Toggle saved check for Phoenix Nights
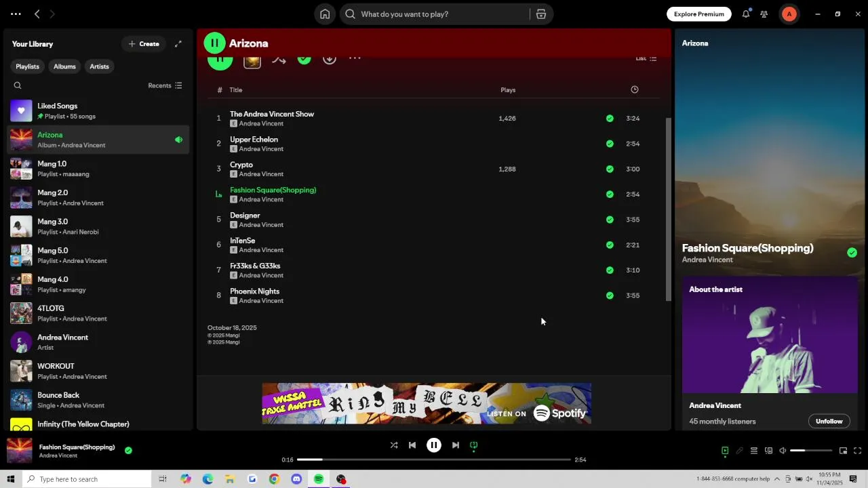 coord(610,296)
